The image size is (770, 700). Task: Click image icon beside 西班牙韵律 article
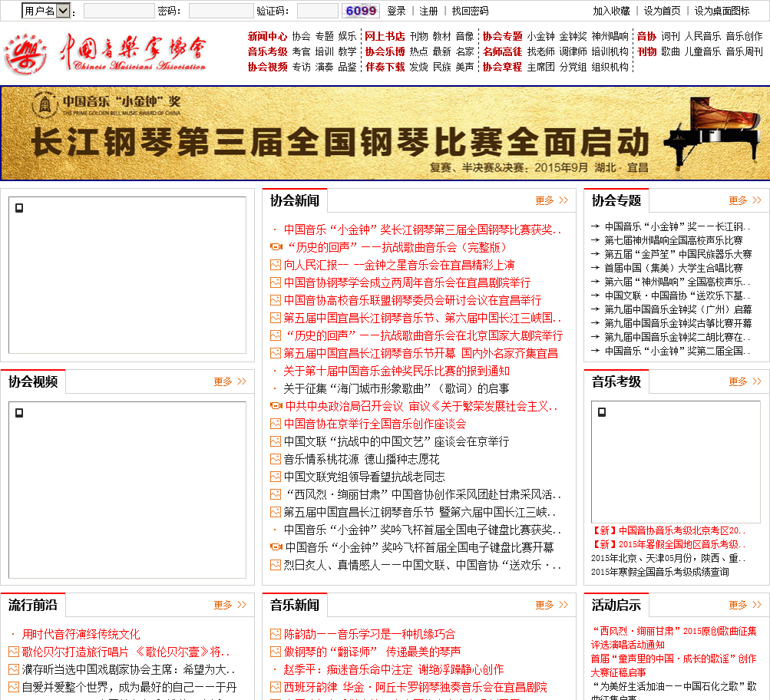click(x=276, y=687)
